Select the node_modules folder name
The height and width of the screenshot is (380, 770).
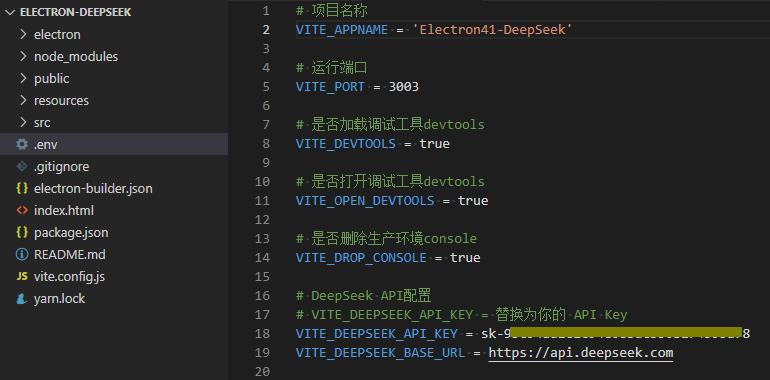[76, 56]
